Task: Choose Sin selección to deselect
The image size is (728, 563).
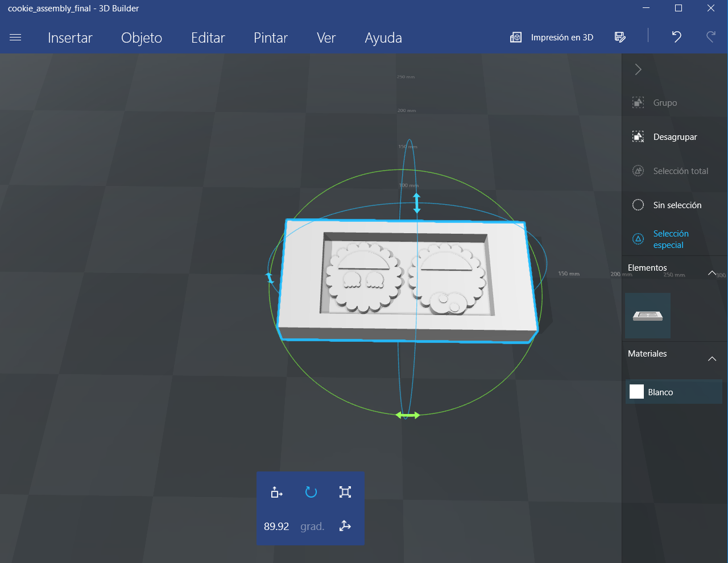Action: tap(677, 205)
